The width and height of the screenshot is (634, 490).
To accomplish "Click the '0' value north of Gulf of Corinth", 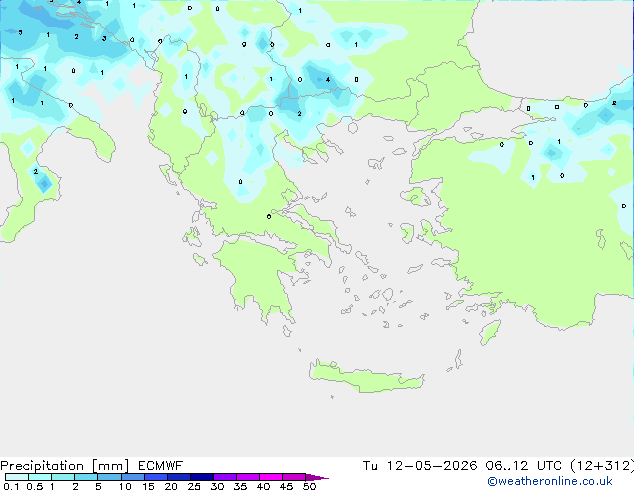I will pyautogui.click(x=269, y=217).
